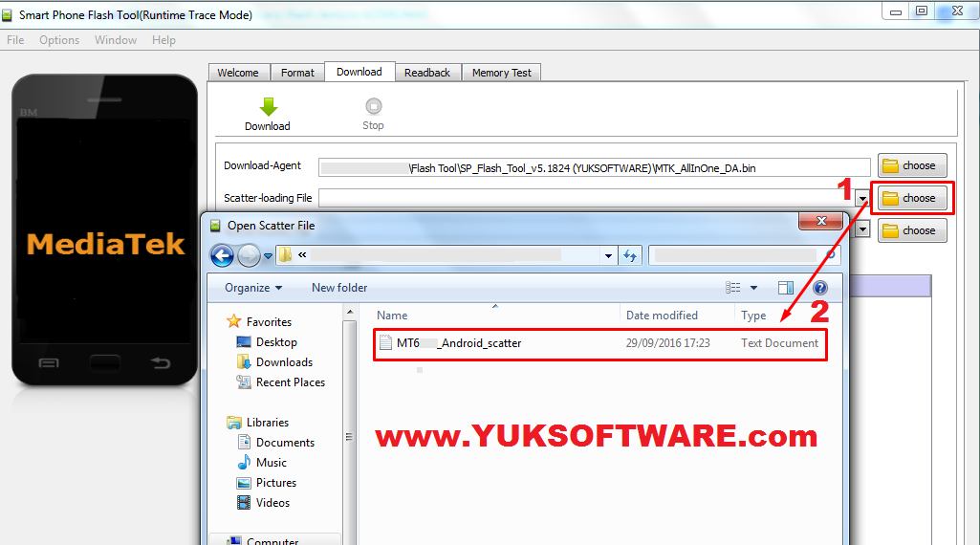Click the search box in Open Scatter File dialog

tap(745, 255)
